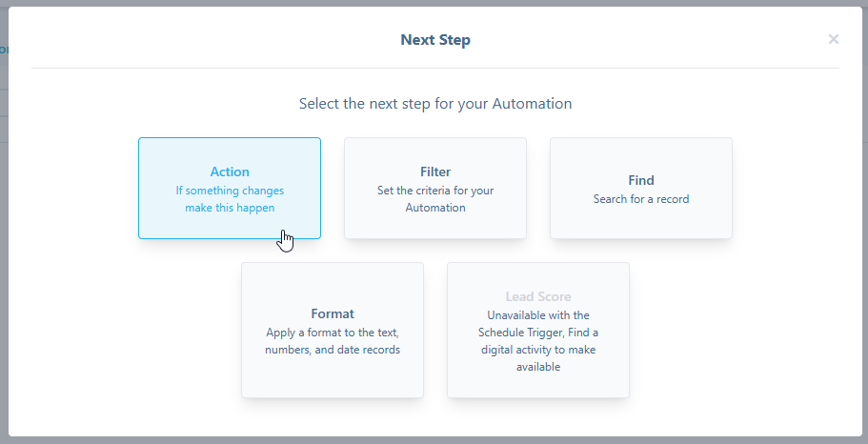The image size is (868, 444).
Task: Choose the Filter step card
Action: pos(435,189)
